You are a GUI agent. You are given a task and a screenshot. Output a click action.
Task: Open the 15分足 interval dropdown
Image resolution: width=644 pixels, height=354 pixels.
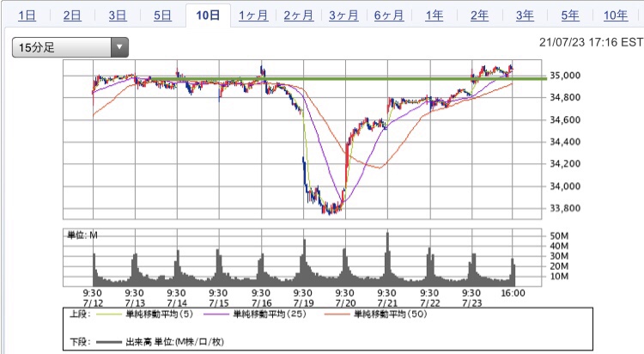pos(70,47)
